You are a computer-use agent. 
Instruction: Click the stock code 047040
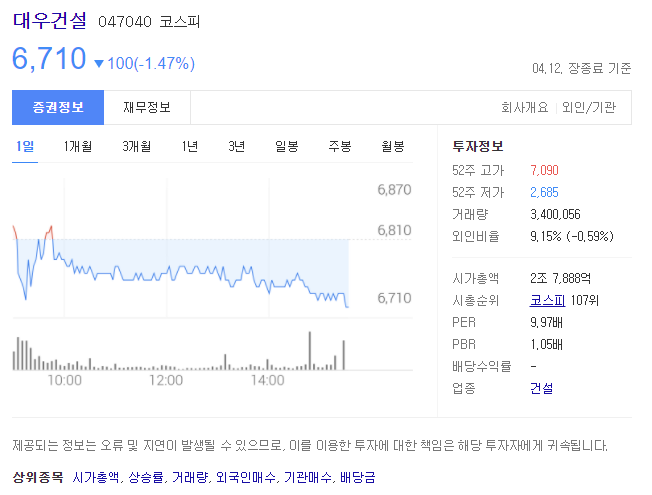pyautogui.click(x=125, y=22)
